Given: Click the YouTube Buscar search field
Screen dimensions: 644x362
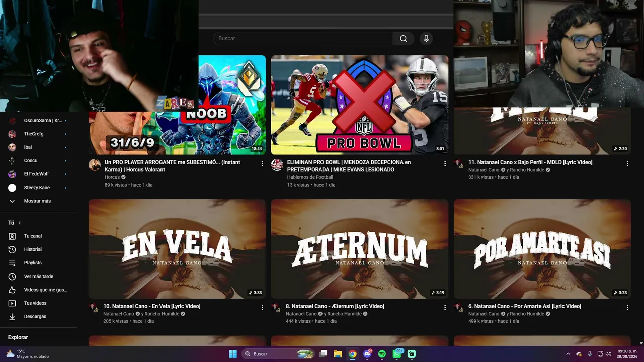Looking at the screenshot, I should [x=303, y=39].
